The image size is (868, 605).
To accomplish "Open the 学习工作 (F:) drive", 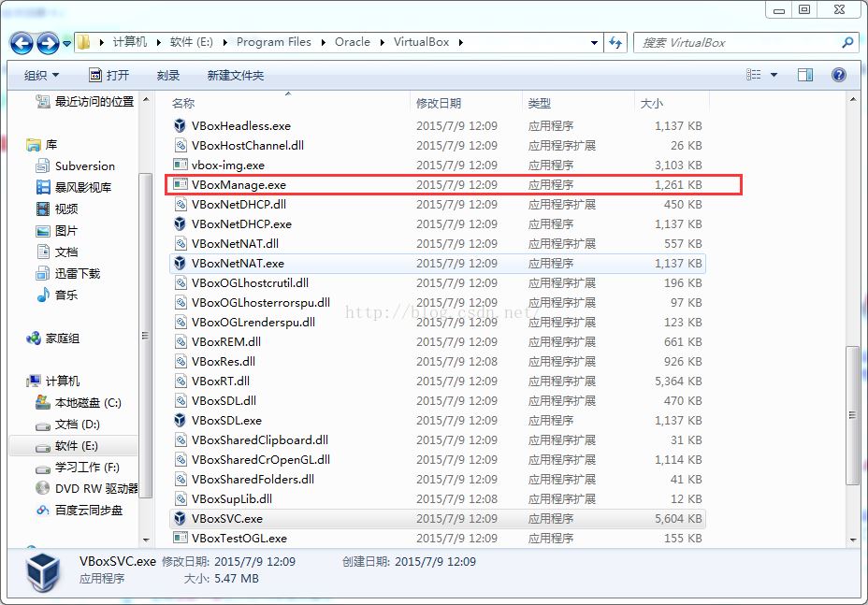I will [77, 468].
